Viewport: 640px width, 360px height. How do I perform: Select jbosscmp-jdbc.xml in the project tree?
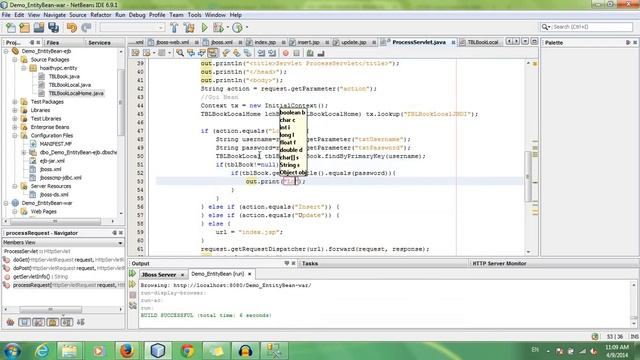click(x=61, y=178)
